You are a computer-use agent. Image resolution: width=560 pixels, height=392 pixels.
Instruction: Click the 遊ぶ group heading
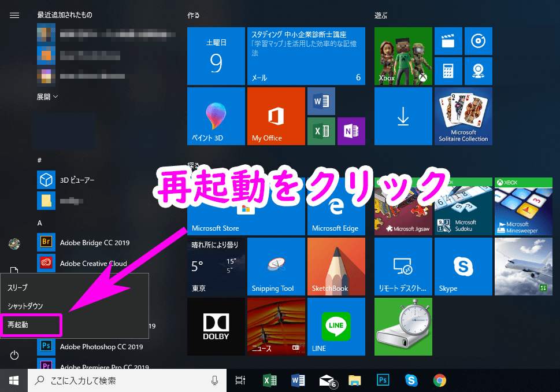[x=381, y=16]
